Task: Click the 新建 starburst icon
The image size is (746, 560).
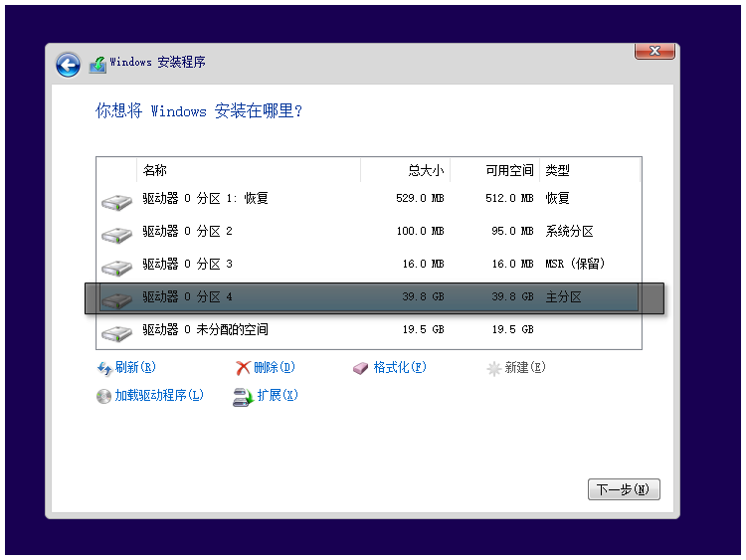Action: [493, 368]
